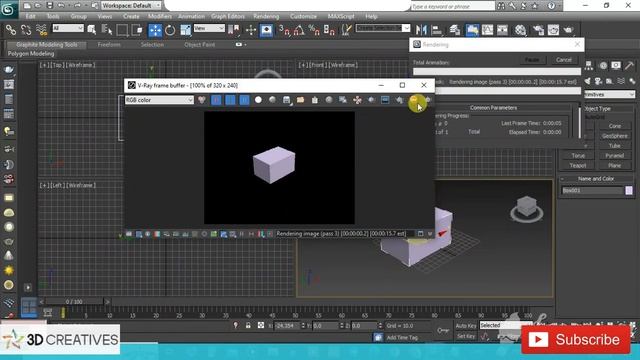This screenshot has height=360, width=640.
Task: Save the file via quick access toolbar
Action: pyautogui.click(x=50, y=6)
